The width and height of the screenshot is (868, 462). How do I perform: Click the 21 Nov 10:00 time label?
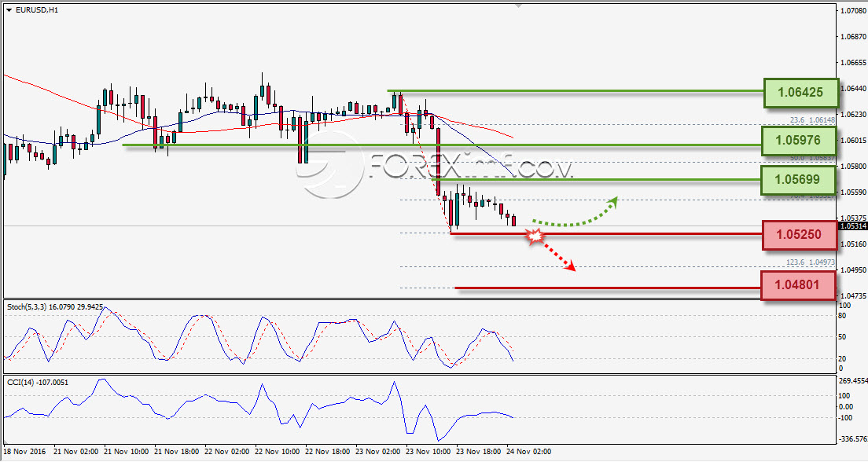coord(127,452)
